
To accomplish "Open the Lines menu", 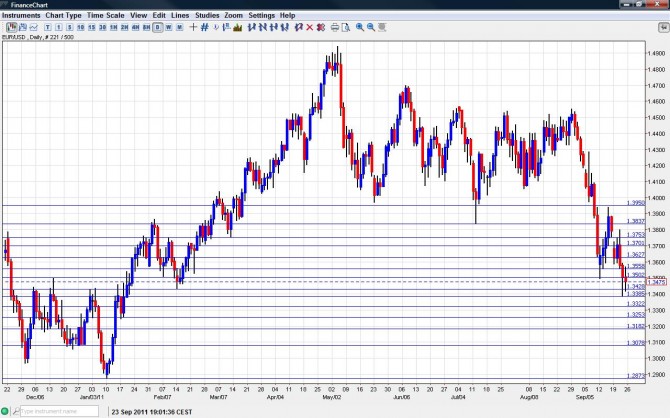I will coord(180,15).
